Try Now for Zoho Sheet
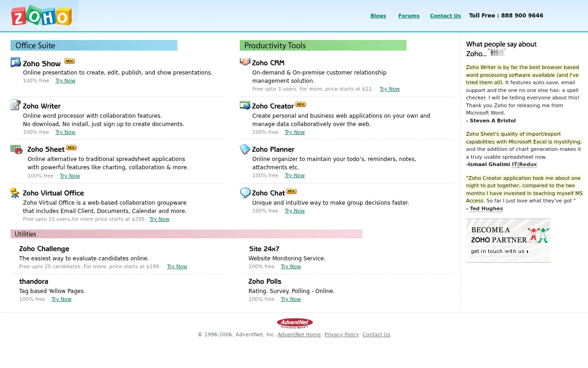This screenshot has height=368, width=588. pyautogui.click(x=70, y=176)
